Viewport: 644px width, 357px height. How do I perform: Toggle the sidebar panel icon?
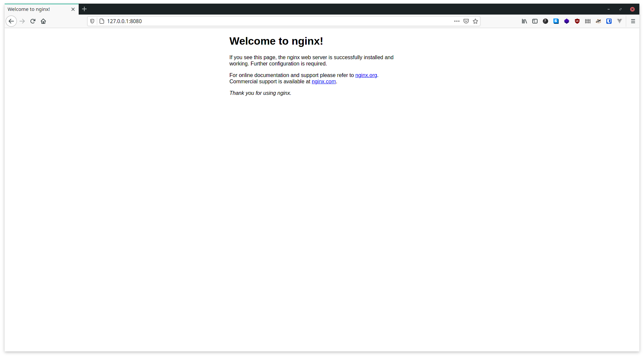535,21
